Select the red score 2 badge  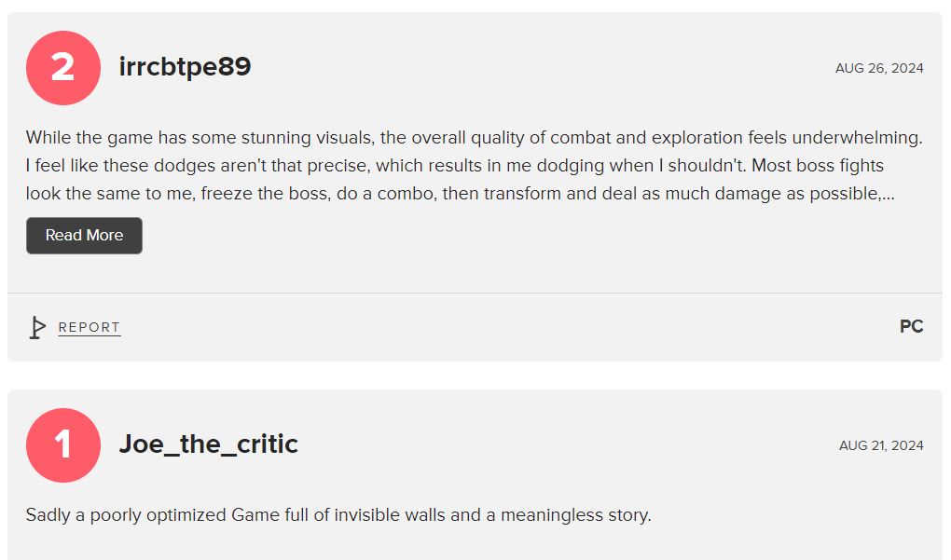pos(63,68)
